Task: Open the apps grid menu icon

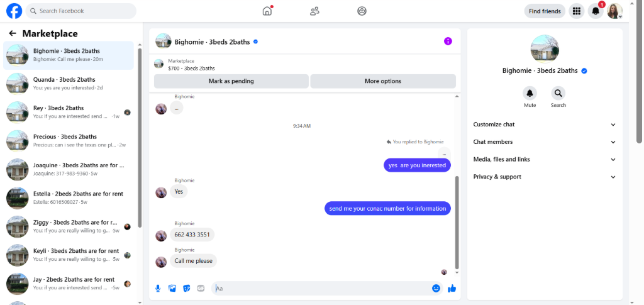Action: 577,11
